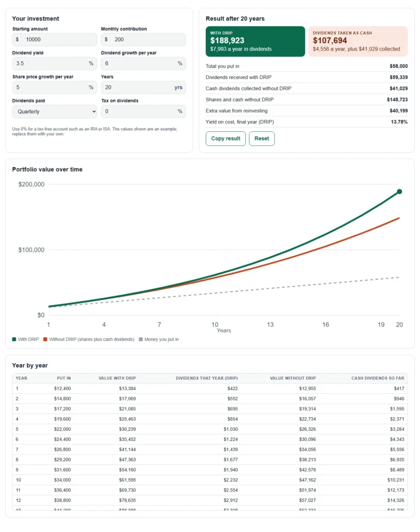Click the Share price growth per year field
The height and width of the screenshot is (532, 420).
tap(55, 87)
